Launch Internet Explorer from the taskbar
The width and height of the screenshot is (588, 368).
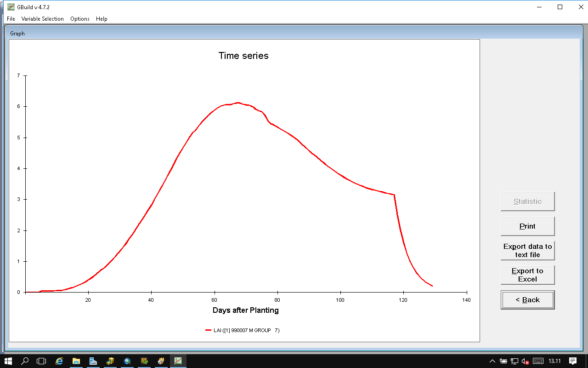coord(59,361)
